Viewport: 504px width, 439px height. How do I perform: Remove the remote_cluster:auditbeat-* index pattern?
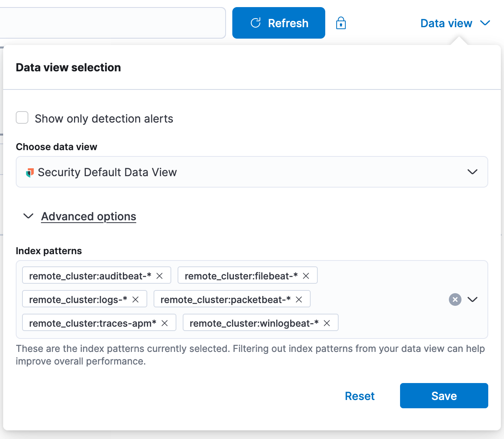pos(159,276)
